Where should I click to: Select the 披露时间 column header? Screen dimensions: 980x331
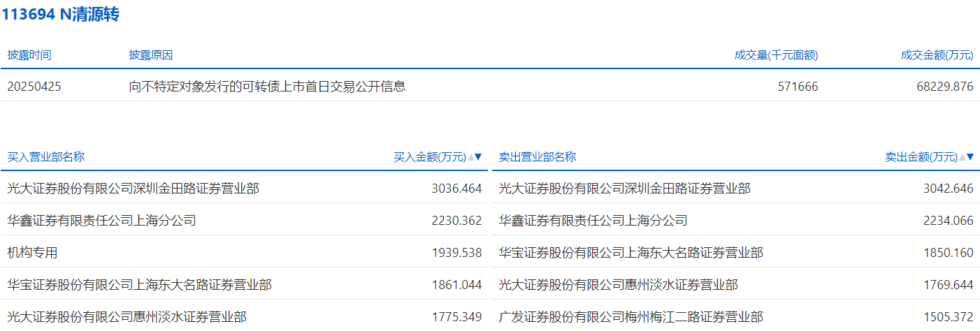point(29,55)
